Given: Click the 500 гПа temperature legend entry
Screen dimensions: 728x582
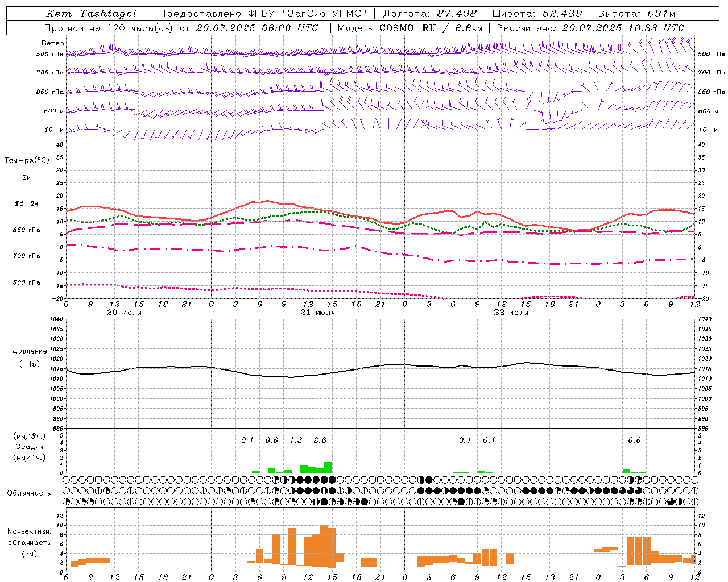Looking at the screenshot, I should coord(27,282).
